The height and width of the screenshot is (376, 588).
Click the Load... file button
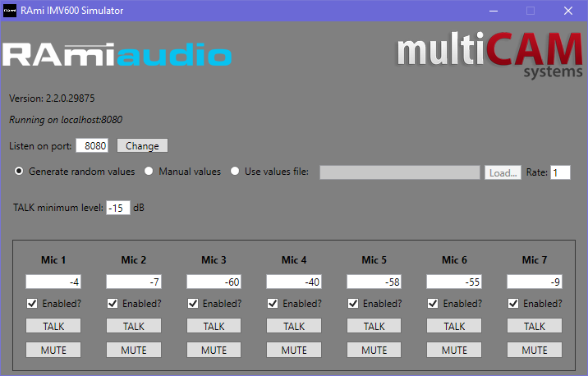[503, 172]
